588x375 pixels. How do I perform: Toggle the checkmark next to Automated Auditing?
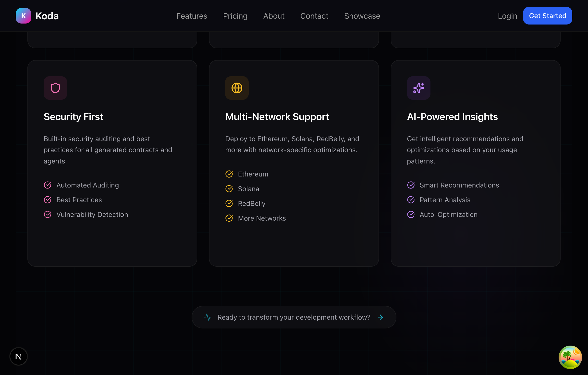tap(48, 185)
